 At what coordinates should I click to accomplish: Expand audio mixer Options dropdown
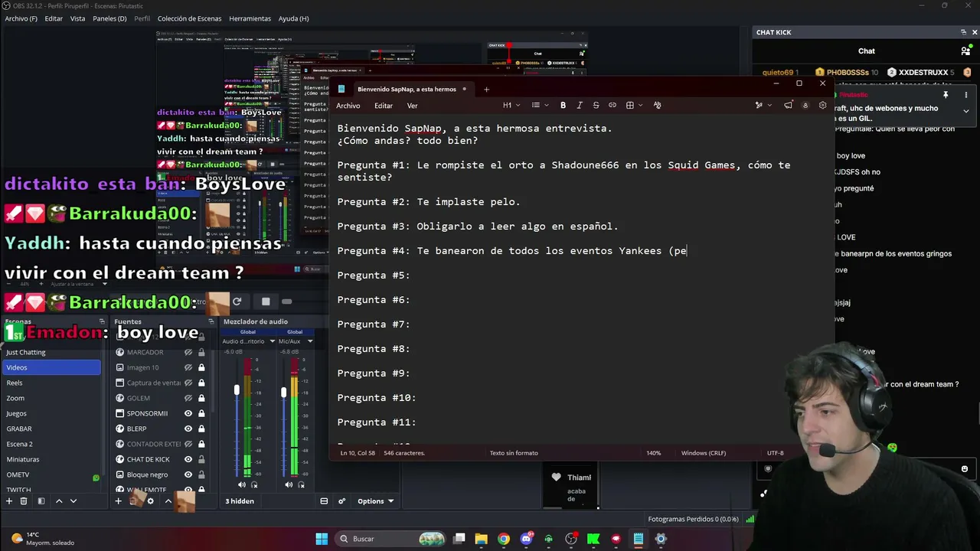(x=375, y=501)
